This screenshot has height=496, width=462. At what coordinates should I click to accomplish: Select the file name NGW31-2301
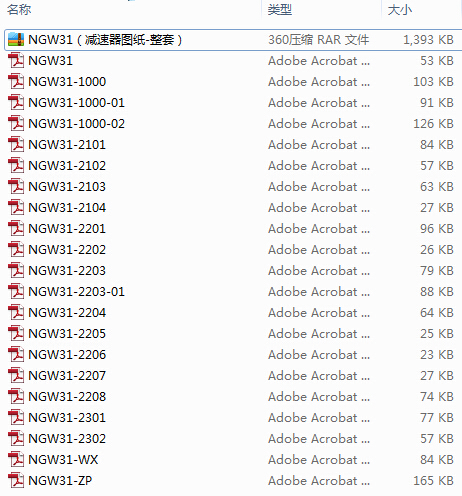67,417
